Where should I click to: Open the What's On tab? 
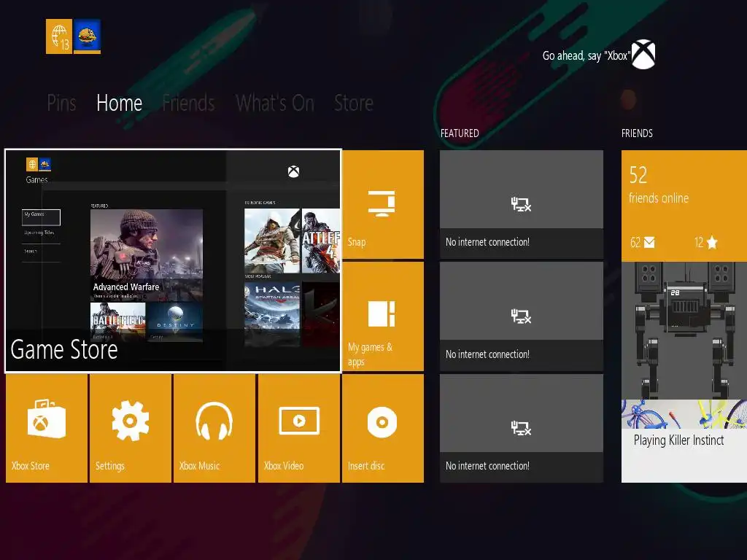point(275,103)
